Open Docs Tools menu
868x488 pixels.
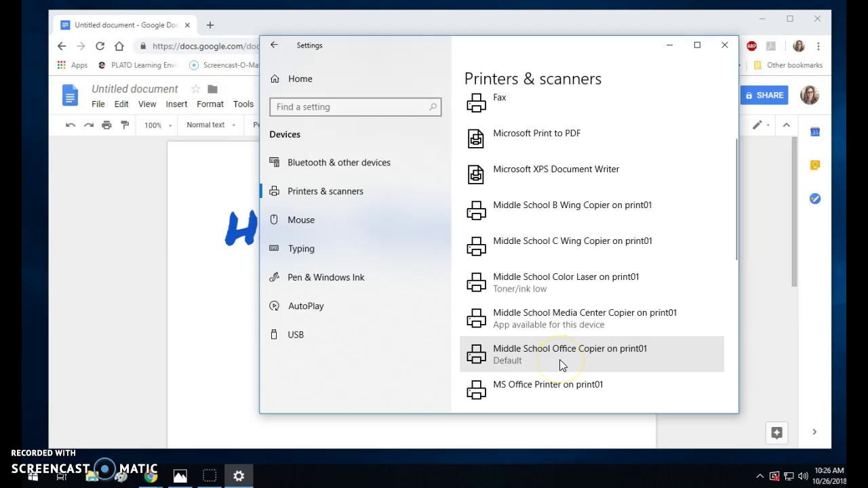(x=243, y=104)
